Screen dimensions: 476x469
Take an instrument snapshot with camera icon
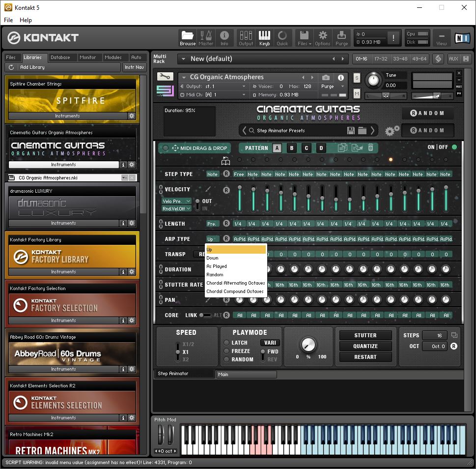[x=326, y=78]
